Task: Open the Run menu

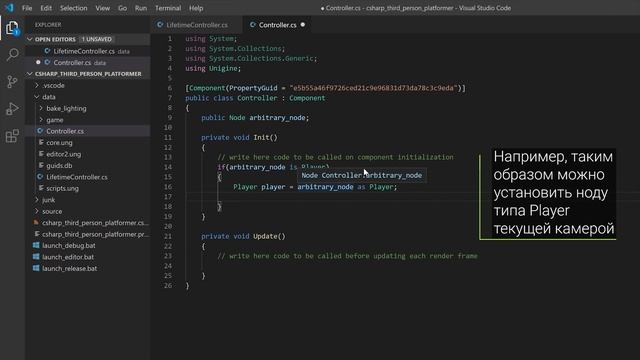Action: tap(141, 8)
